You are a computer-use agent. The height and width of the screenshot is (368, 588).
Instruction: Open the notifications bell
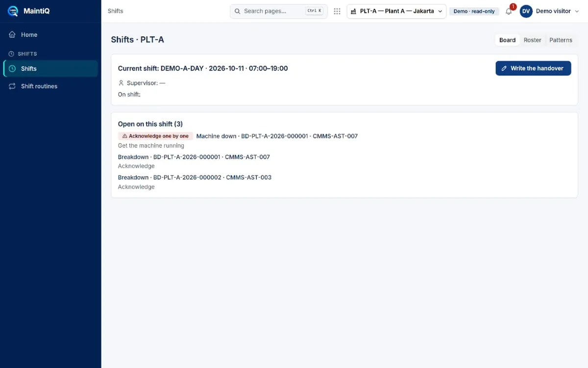[509, 11]
